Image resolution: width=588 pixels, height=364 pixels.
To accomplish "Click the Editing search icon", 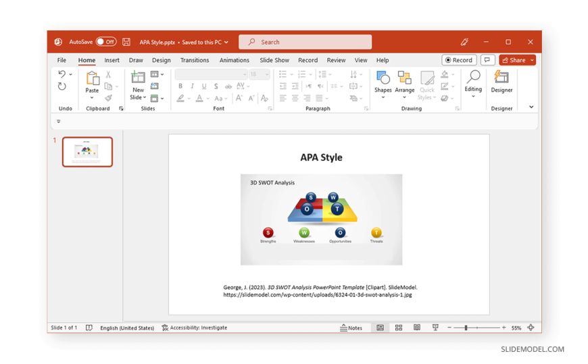I will [473, 76].
